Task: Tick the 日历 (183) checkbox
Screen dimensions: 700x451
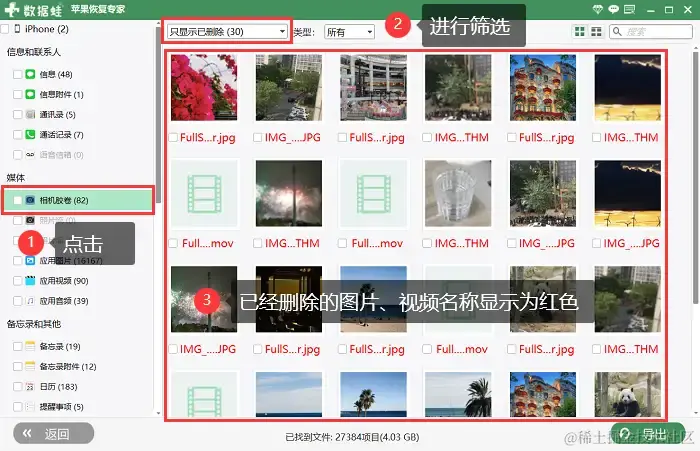Action: (17, 386)
